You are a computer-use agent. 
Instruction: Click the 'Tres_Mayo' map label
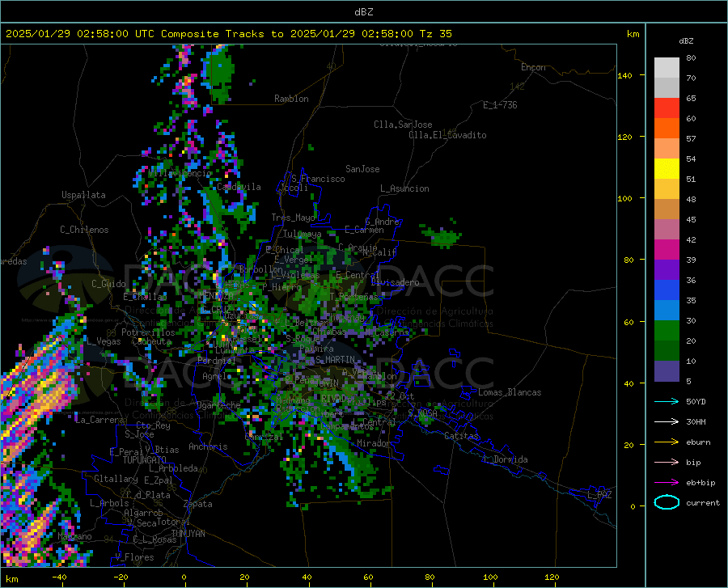tap(293, 218)
